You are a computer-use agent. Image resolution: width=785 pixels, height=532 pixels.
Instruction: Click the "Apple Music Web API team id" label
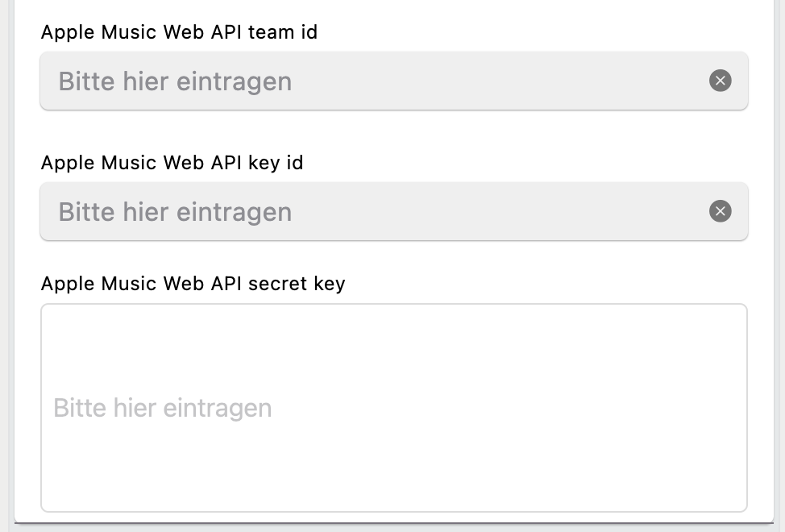pyautogui.click(x=179, y=32)
